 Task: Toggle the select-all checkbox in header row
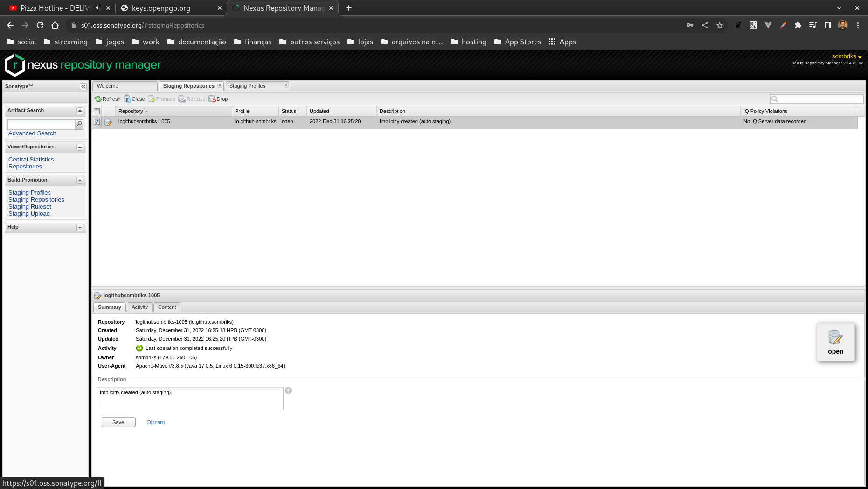tap(97, 111)
